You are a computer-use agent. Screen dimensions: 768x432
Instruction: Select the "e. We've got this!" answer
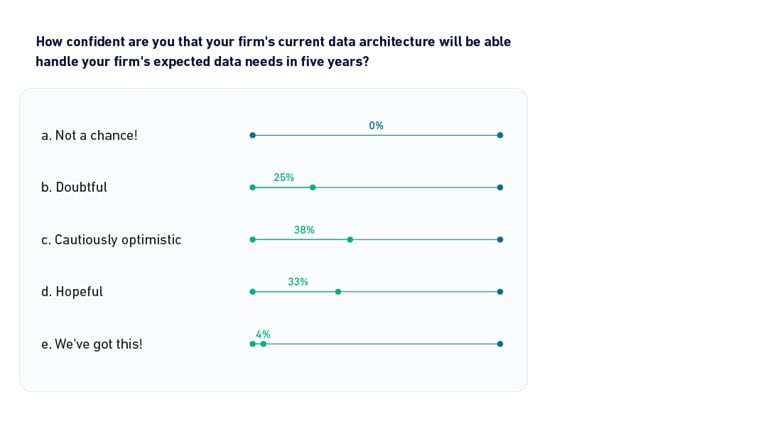click(x=92, y=344)
